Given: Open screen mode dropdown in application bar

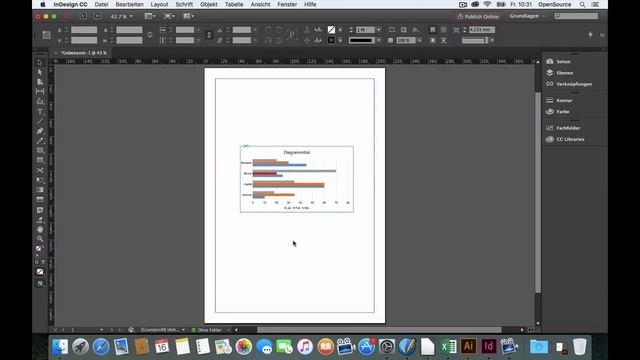Looking at the screenshot, I should 168,16.
